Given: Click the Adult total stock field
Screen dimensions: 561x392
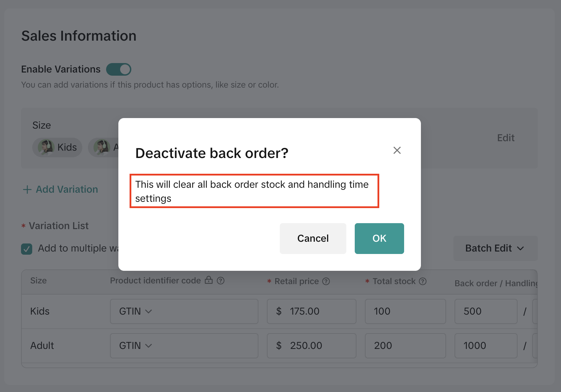Looking at the screenshot, I should coord(405,346).
